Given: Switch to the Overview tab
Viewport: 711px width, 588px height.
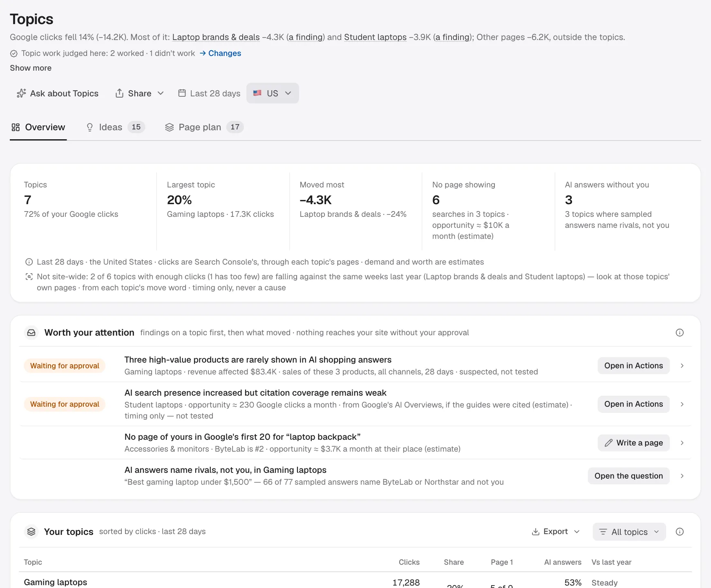Looking at the screenshot, I should click(x=38, y=127).
